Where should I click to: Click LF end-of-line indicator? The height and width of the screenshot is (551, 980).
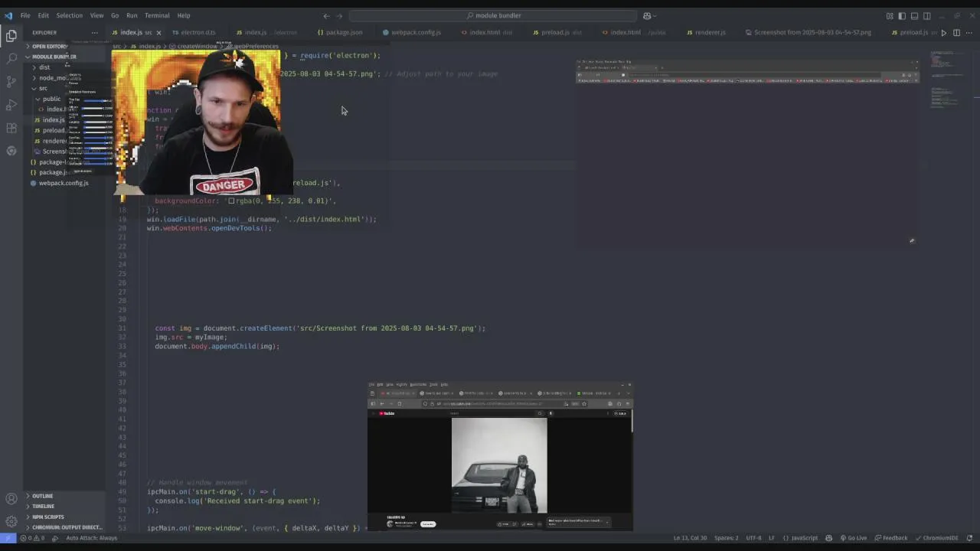coord(772,538)
